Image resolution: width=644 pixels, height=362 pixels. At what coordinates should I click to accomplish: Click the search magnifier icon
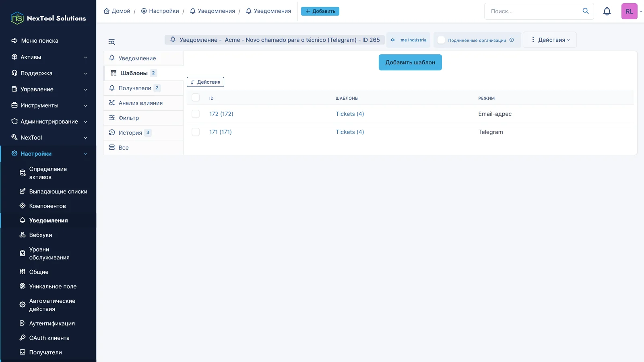[x=586, y=11]
